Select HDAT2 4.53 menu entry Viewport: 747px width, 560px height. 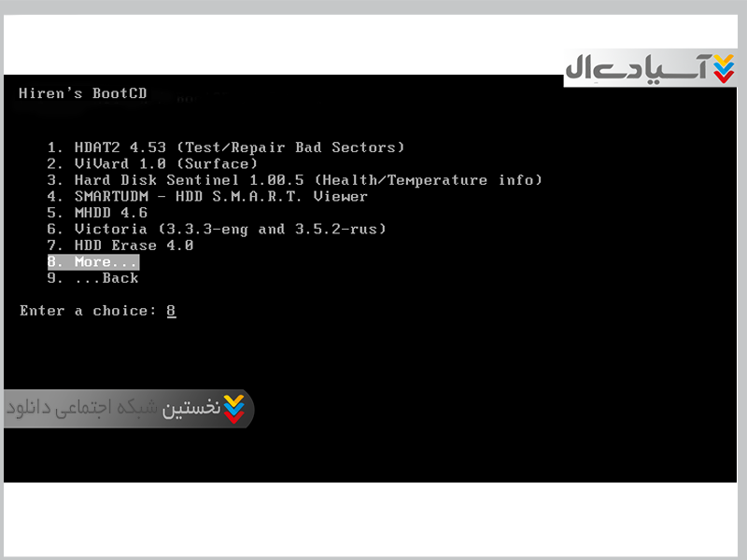click(226, 147)
